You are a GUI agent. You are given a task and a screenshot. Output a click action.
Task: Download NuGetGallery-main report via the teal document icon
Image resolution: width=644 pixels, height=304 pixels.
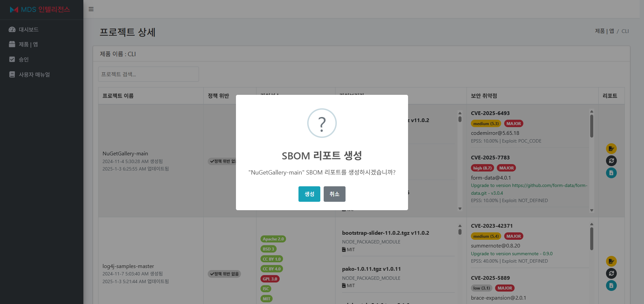pos(611,173)
